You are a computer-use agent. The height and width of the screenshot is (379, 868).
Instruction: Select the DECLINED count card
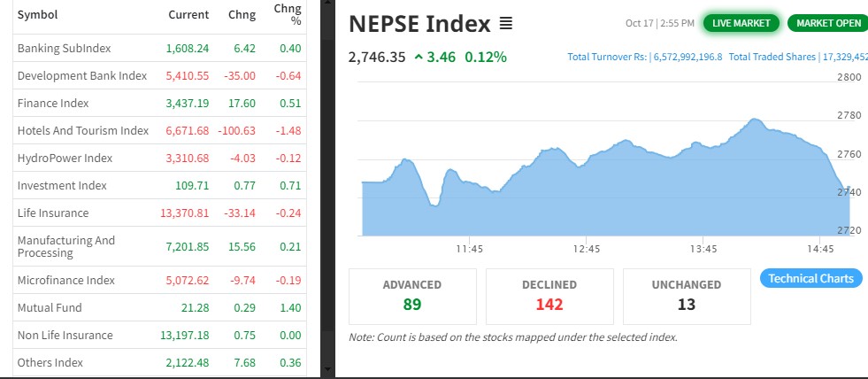pos(549,296)
